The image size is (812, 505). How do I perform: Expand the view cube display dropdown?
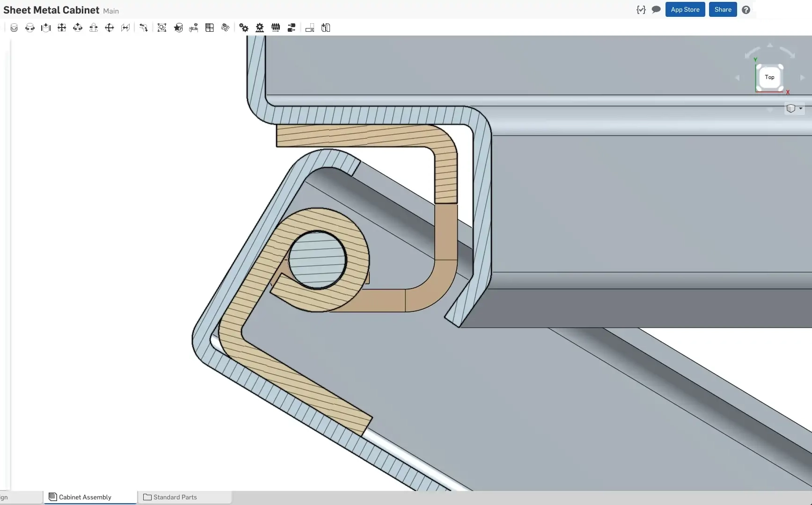pyautogui.click(x=800, y=108)
